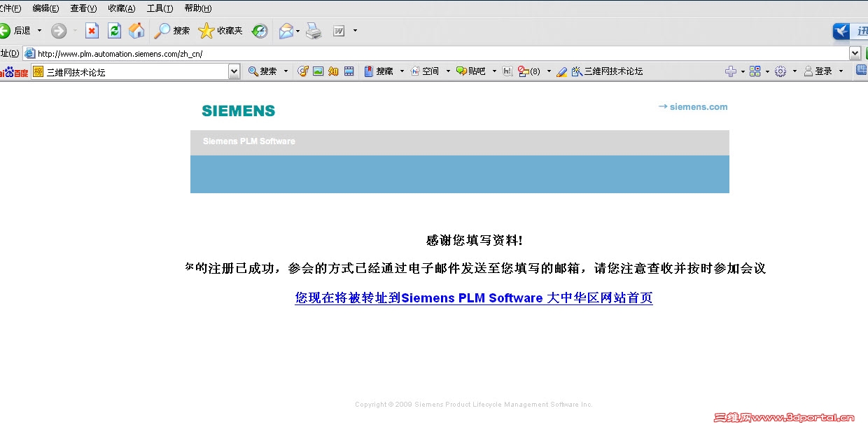Click the Baidu toolbar music note icon

point(303,71)
